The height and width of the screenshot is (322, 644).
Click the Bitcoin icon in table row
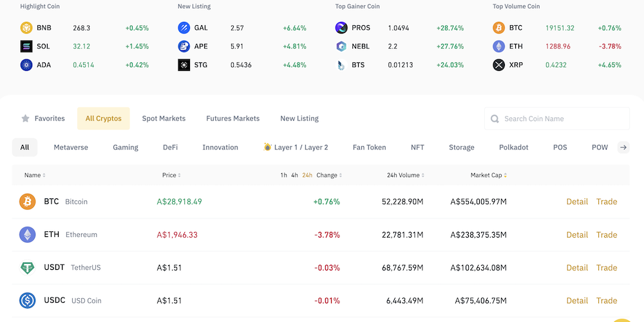click(x=28, y=202)
